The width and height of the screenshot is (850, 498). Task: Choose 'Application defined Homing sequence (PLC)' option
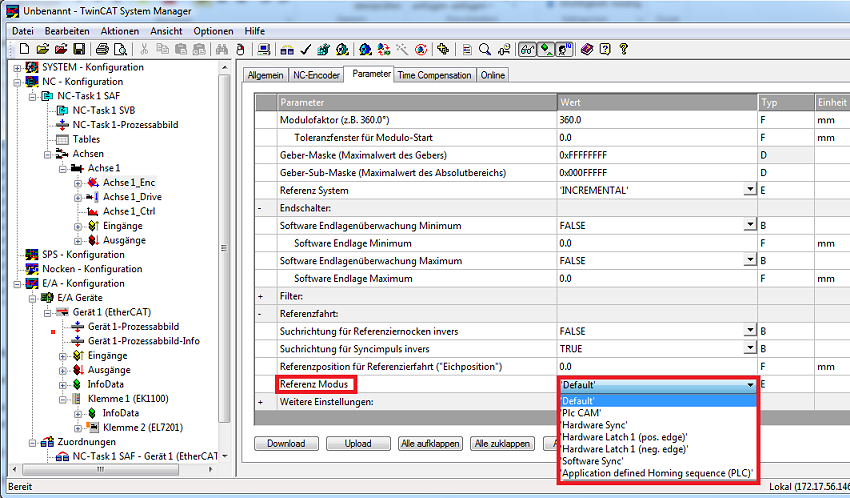pyautogui.click(x=658, y=473)
